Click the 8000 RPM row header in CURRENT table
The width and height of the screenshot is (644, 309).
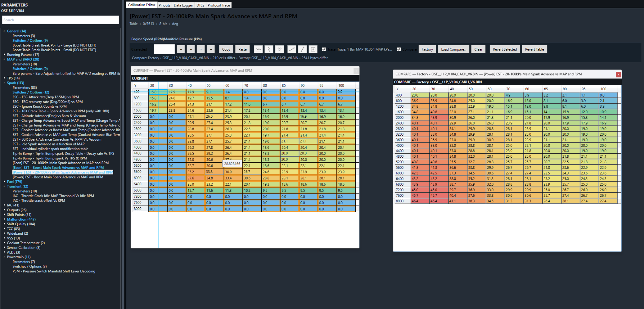[140, 209]
